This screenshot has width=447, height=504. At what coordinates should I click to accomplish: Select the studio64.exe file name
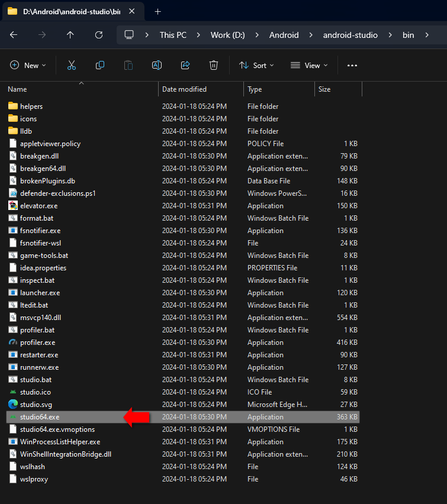pos(40,417)
